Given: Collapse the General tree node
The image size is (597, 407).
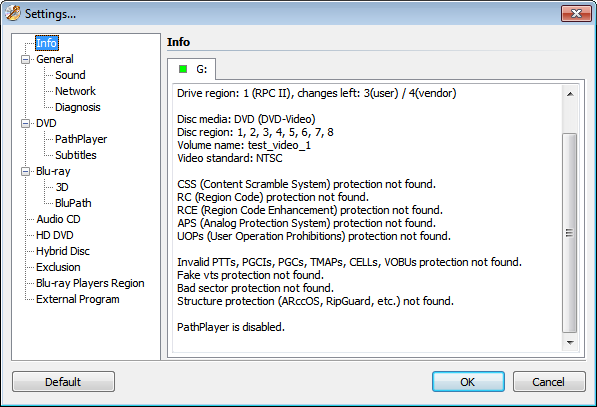Looking at the screenshot, I should point(26,59).
